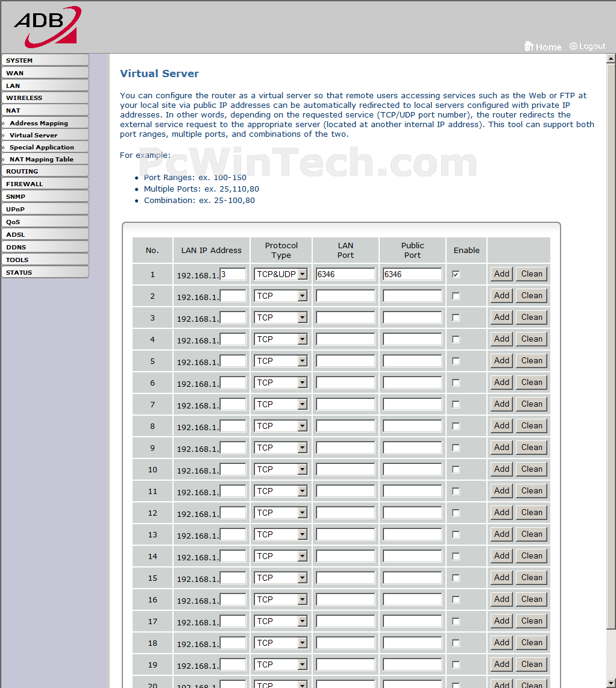Open Virtual Server submenu
The image size is (616, 688).
[x=45, y=135]
